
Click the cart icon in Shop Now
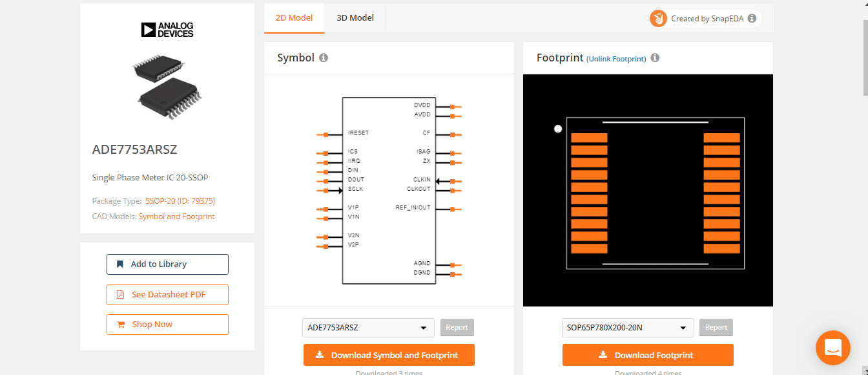pyautogui.click(x=120, y=325)
